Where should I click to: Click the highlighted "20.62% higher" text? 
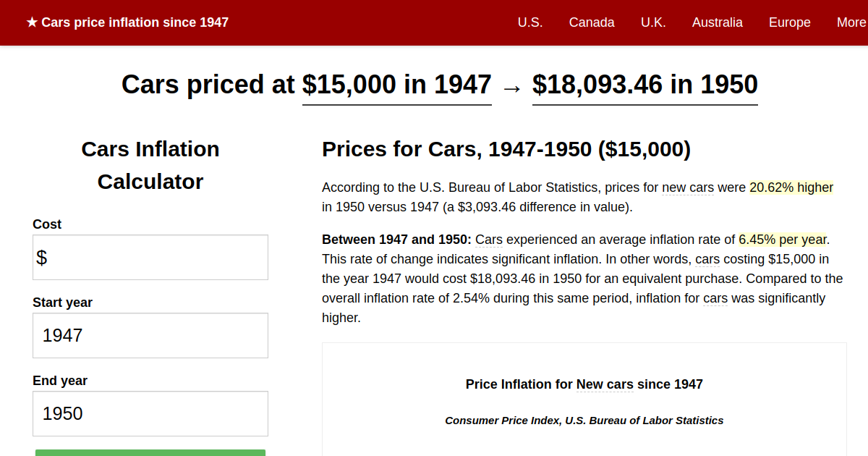coord(791,187)
